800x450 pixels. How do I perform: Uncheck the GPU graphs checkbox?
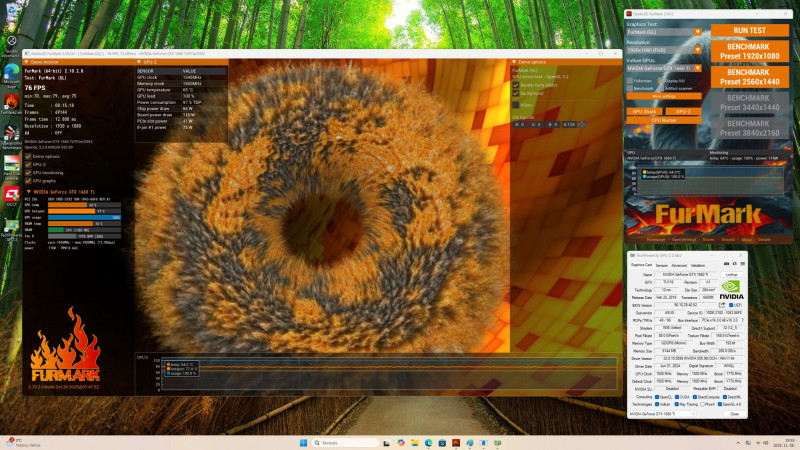point(28,181)
